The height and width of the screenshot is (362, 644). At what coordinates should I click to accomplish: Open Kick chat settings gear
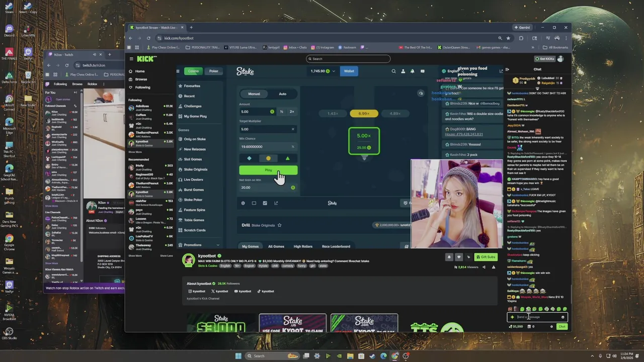(x=551, y=327)
